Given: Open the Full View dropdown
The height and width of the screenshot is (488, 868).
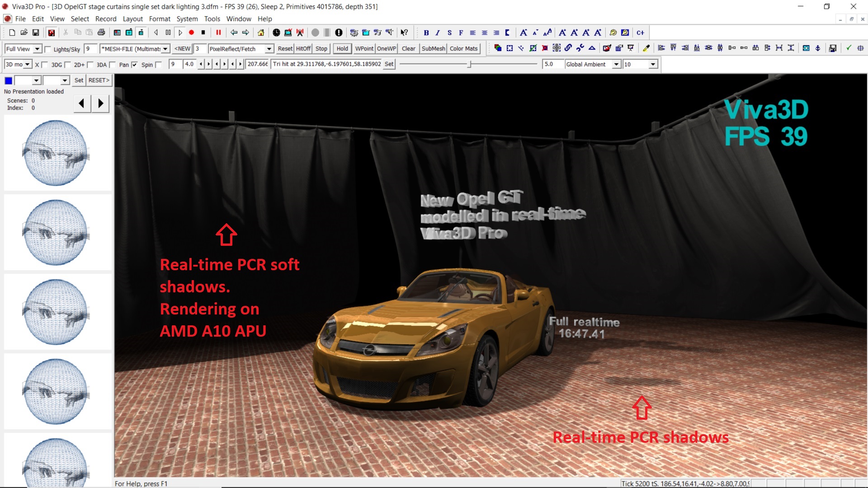Looking at the screenshot, I should pyautogui.click(x=38, y=49).
